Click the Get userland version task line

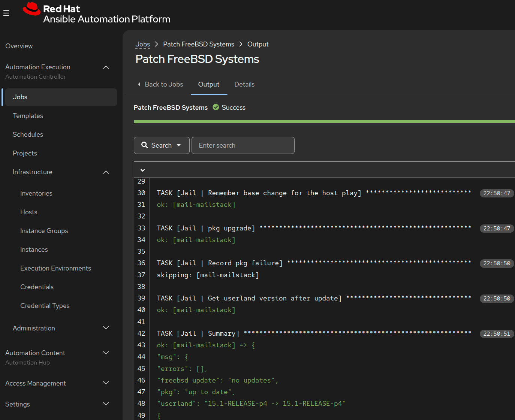click(314, 298)
